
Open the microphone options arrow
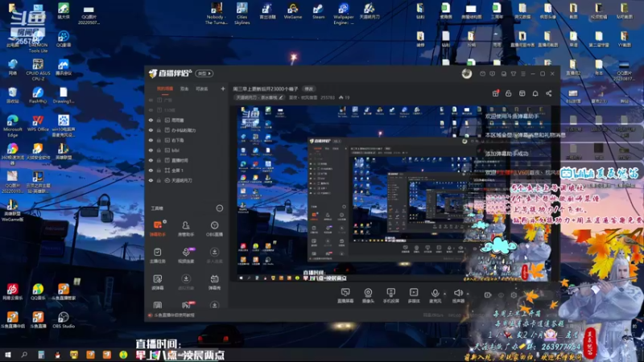point(445,294)
